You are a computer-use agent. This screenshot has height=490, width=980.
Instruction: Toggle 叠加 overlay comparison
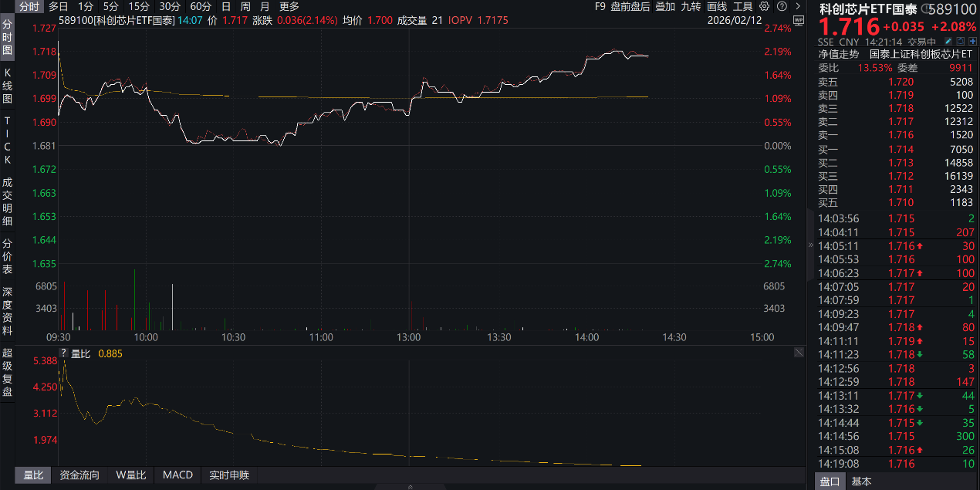664,6
